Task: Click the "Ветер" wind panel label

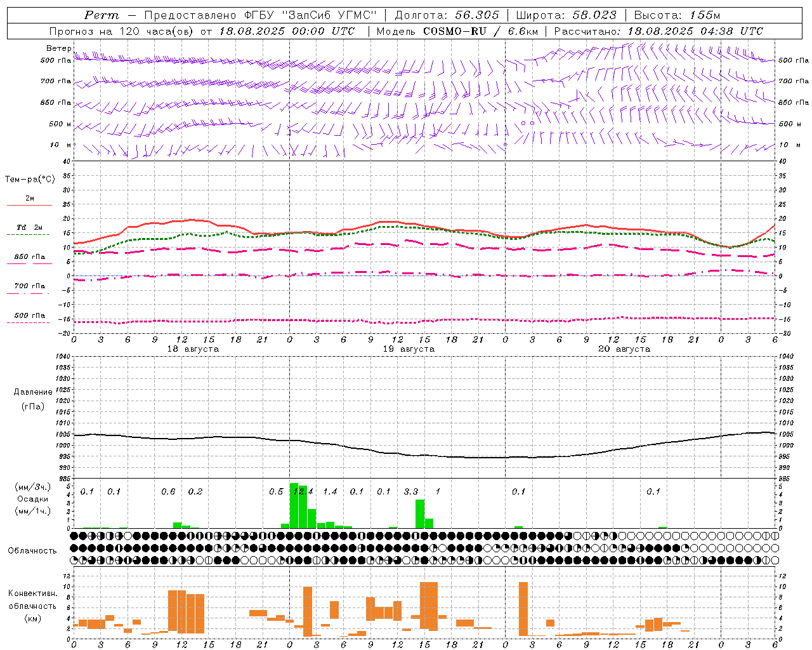Action: click(x=58, y=48)
